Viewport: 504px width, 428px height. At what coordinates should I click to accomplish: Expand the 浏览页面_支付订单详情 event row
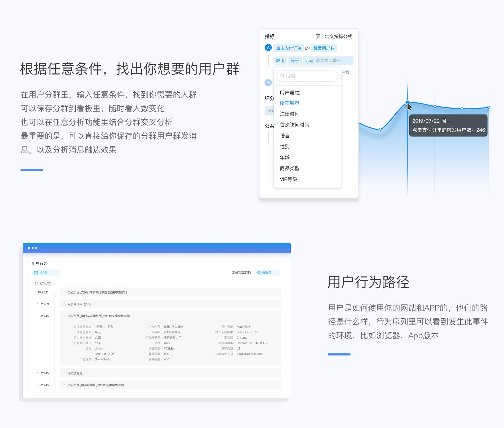[x=170, y=292]
